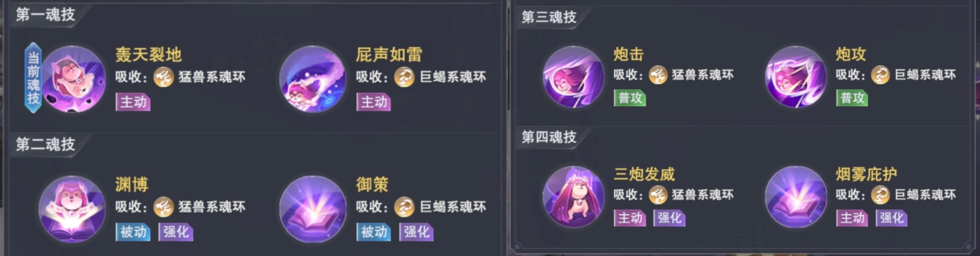Choose the 御策 book skill icon
The height and width of the screenshot is (256, 980).
point(313,209)
